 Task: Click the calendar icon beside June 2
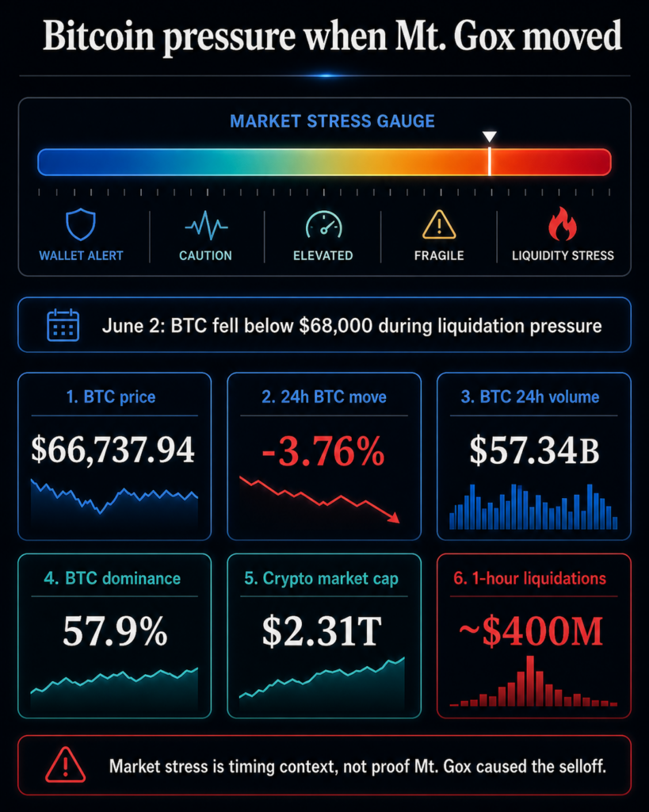[63, 325]
